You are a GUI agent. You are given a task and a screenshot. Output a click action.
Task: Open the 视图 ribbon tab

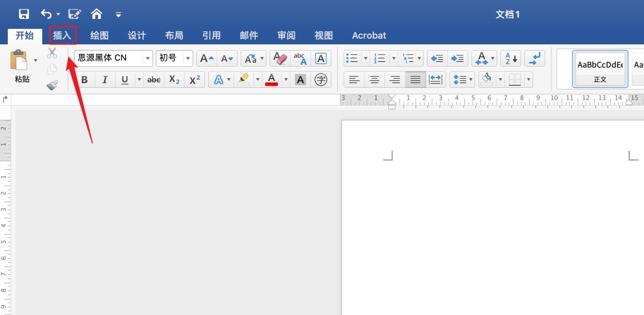pyautogui.click(x=324, y=35)
